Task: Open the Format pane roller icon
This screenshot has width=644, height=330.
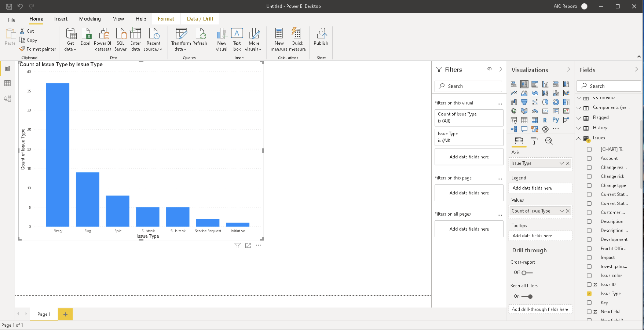Action: pos(534,141)
